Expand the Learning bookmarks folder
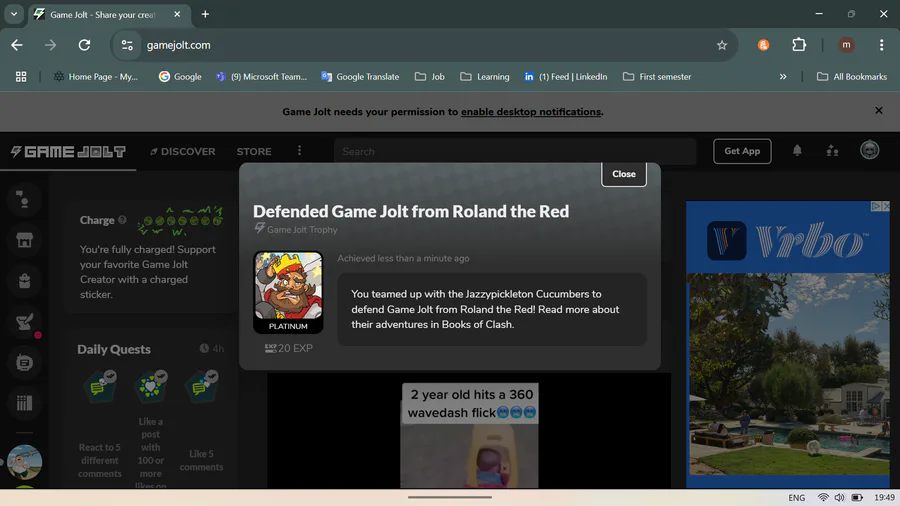900x506 pixels. point(485,76)
